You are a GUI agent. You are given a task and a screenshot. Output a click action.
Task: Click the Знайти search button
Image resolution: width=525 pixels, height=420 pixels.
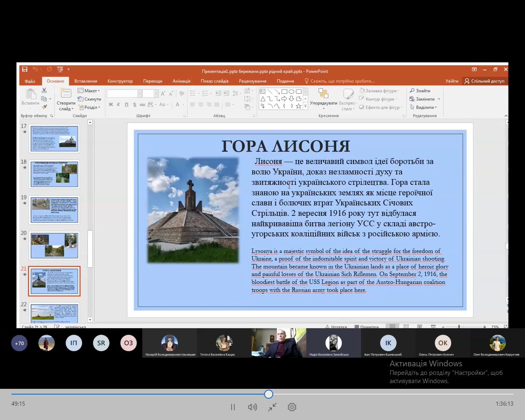pos(420,91)
